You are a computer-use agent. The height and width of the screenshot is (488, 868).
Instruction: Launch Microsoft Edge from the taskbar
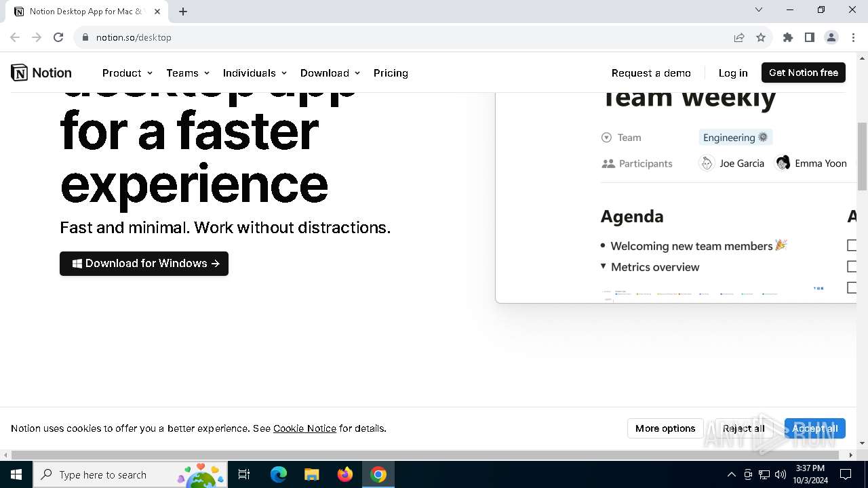tap(279, 474)
